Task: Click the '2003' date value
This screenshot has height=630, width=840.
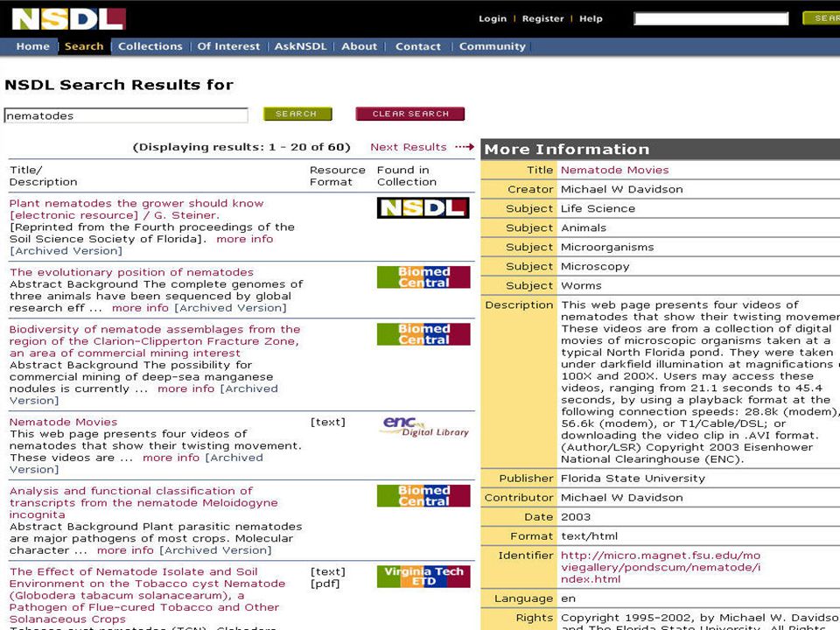Action: [576, 517]
